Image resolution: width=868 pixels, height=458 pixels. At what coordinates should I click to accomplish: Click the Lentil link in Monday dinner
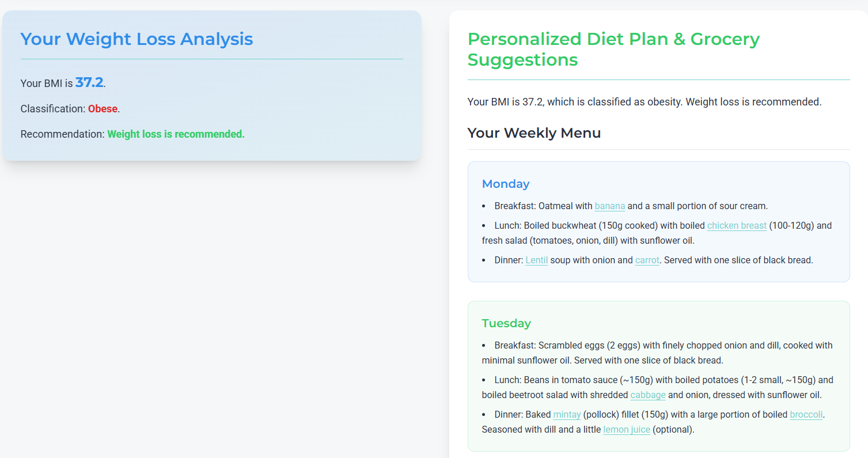536,260
